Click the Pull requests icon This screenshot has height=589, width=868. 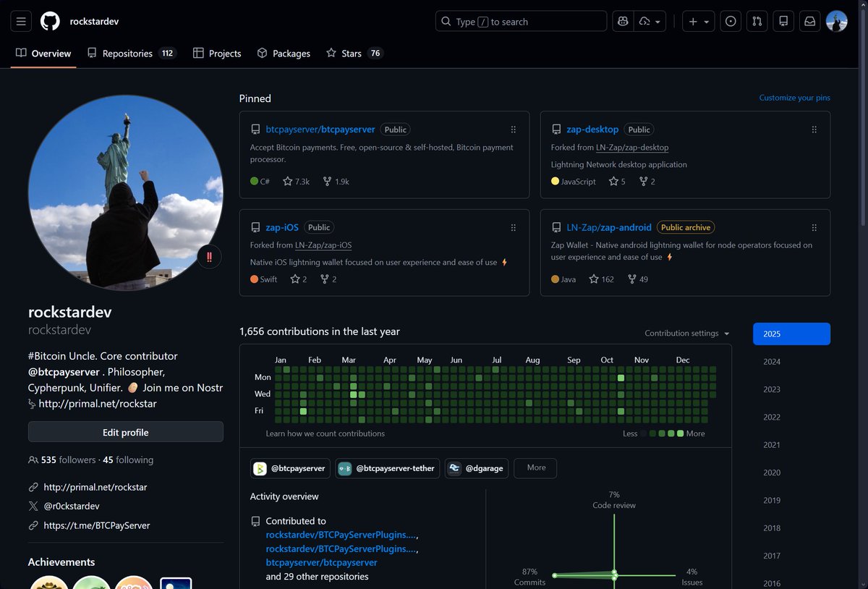[x=757, y=21]
